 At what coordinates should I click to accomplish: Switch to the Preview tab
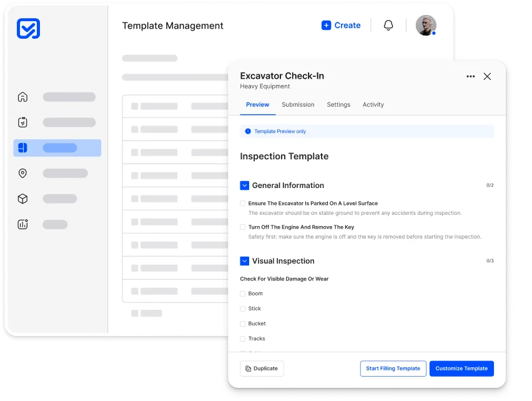[257, 105]
